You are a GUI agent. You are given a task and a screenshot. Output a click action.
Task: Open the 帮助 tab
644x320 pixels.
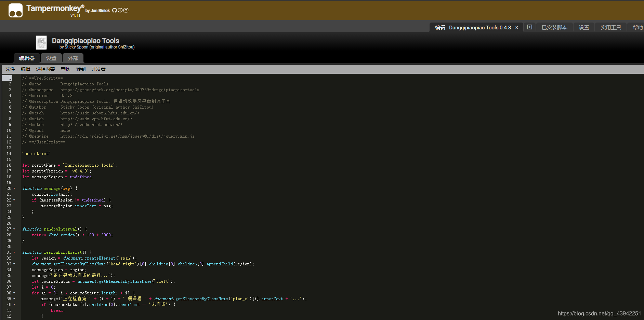point(638,28)
